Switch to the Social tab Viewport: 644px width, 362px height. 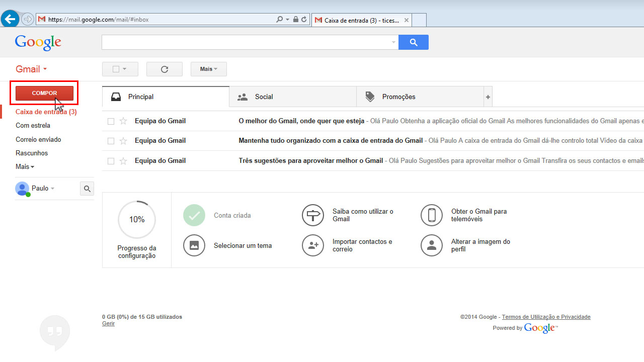click(x=293, y=97)
